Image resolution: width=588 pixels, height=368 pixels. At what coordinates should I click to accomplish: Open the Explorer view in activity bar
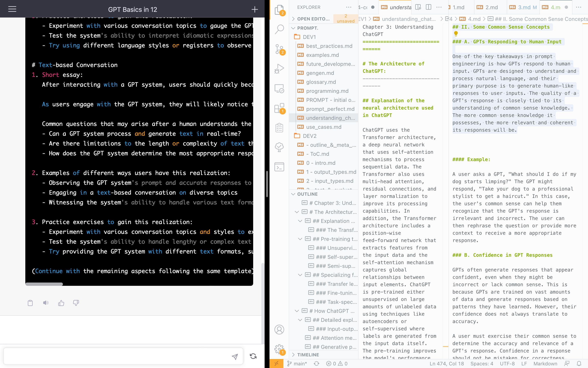(x=279, y=10)
